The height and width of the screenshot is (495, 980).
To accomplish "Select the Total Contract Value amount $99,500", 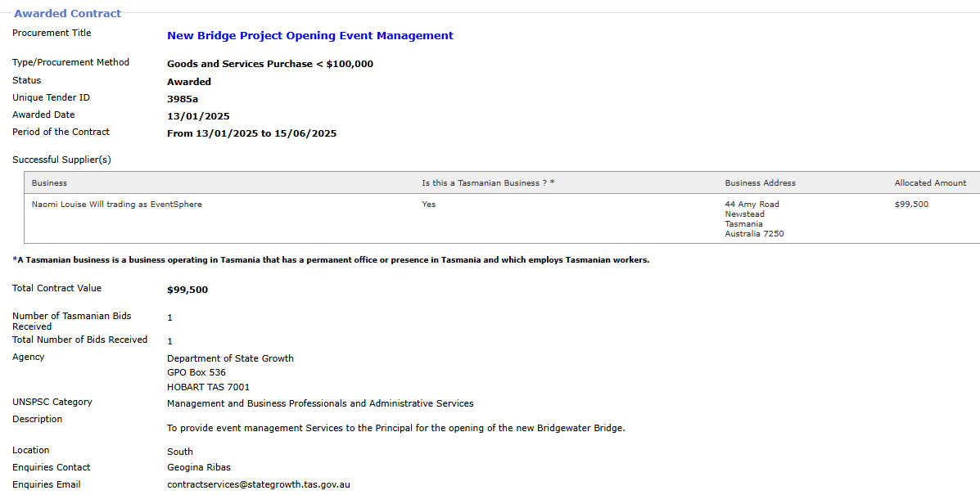I will click(x=187, y=290).
